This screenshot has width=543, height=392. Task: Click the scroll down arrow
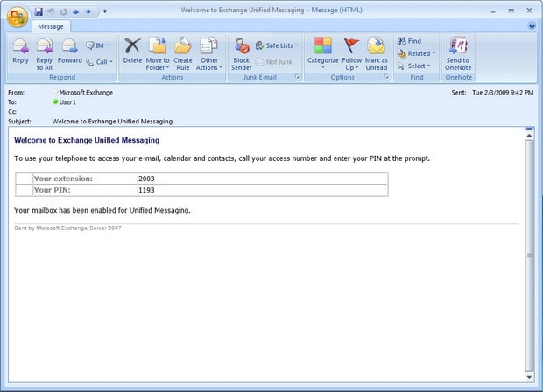[x=529, y=377]
